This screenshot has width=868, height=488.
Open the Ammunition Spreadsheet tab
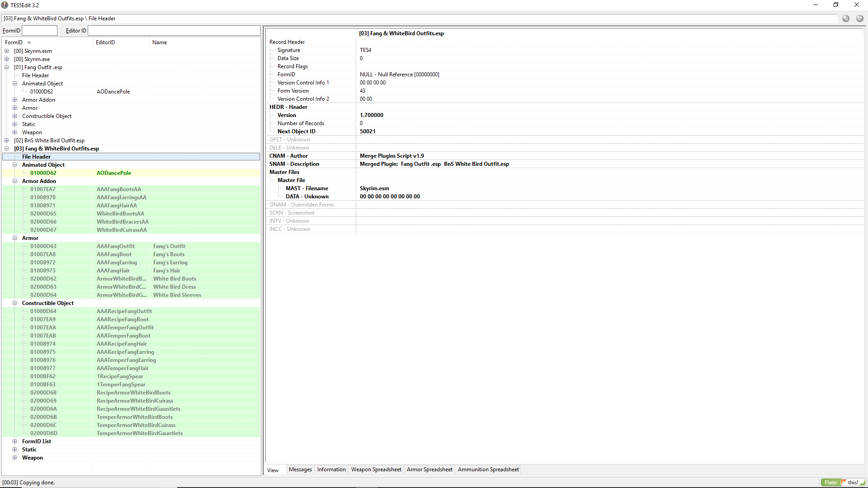(488, 469)
